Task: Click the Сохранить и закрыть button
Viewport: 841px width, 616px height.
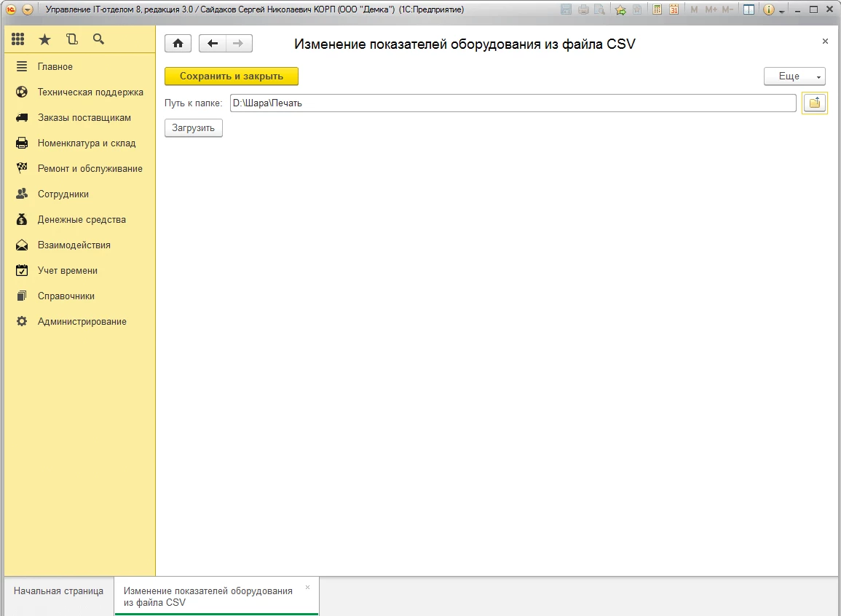Action: (x=231, y=76)
